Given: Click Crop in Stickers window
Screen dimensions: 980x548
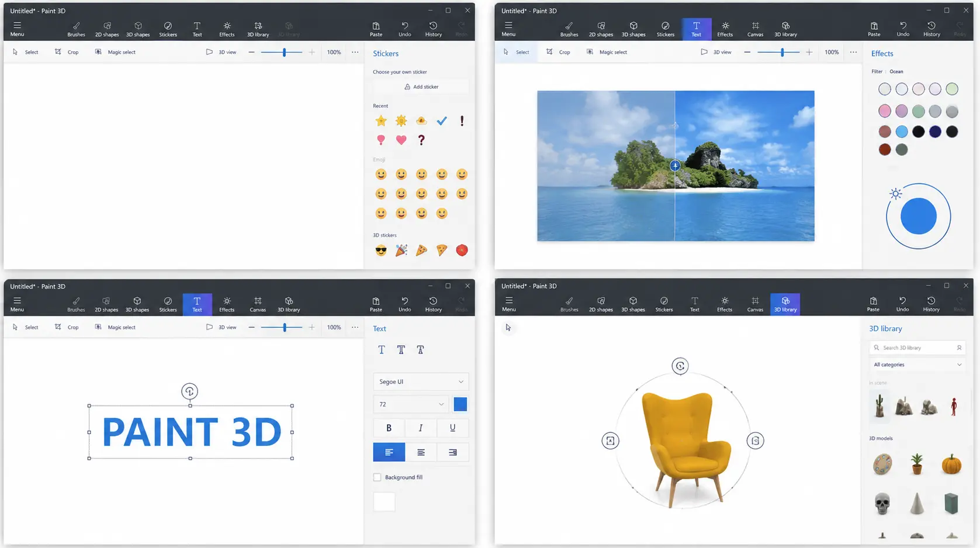Looking at the screenshot, I should [67, 52].
